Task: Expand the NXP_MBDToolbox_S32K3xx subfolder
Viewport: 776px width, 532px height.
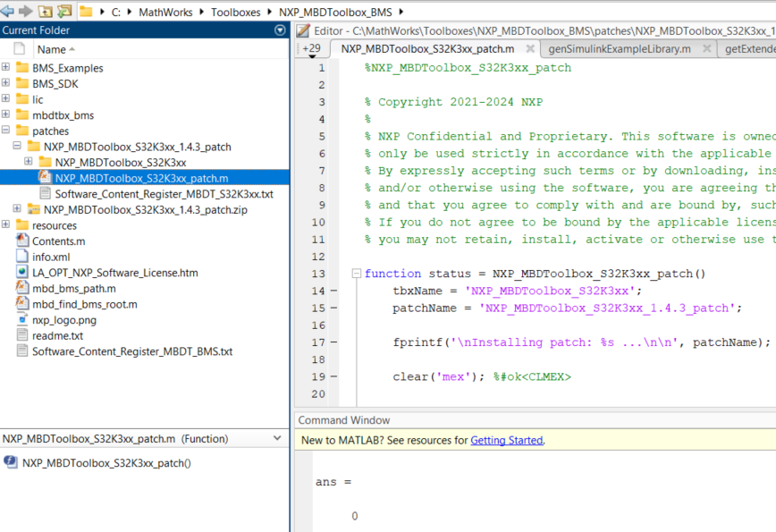Action: (x=29, y=161)
